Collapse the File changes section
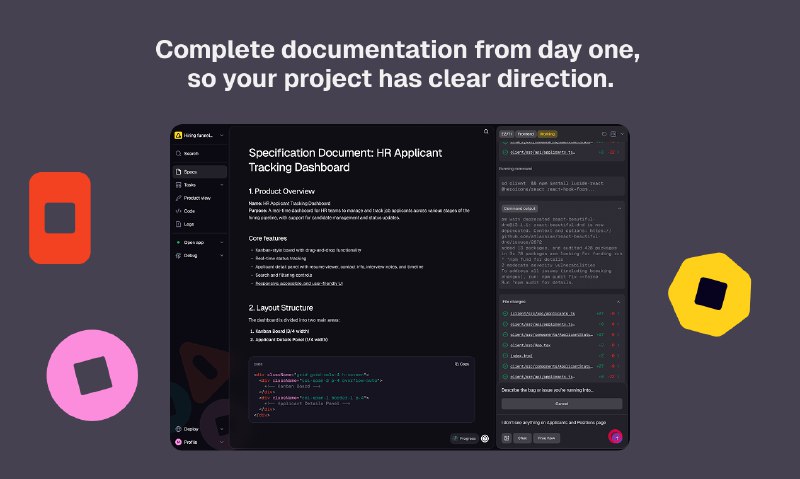 pos(618,300)
